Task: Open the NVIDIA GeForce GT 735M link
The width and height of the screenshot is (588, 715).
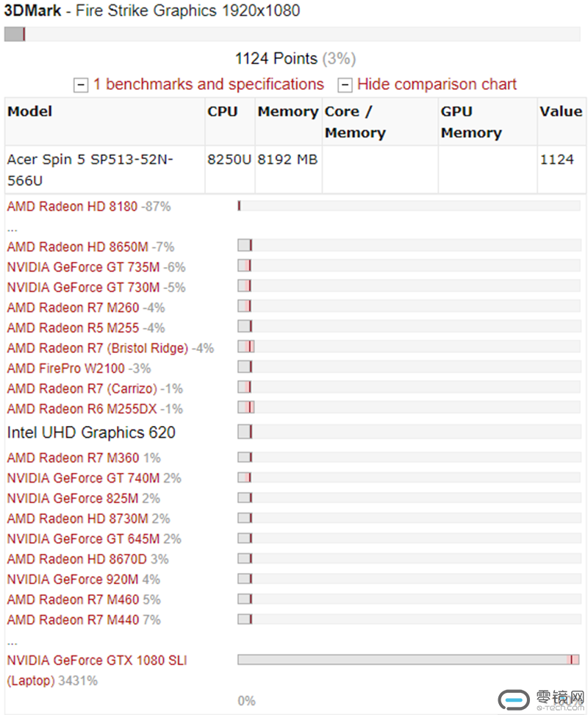Action: 83,267
